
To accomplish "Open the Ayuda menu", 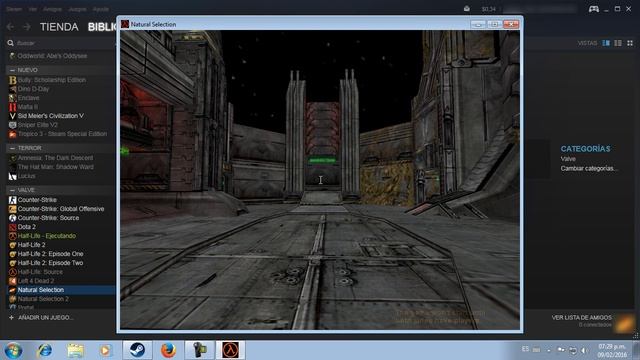I will (x=100, y=9).
